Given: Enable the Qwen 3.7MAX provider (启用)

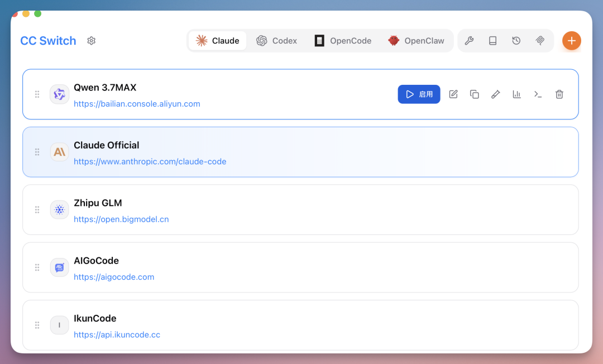Looking at the screenshot, I should pyautogui.click(x=419, y=94).
